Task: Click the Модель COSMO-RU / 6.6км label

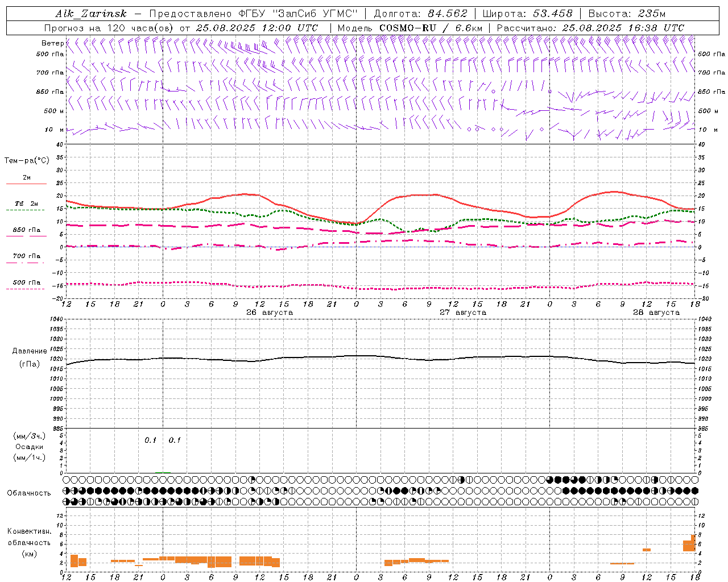Action: tap(410, 28)
